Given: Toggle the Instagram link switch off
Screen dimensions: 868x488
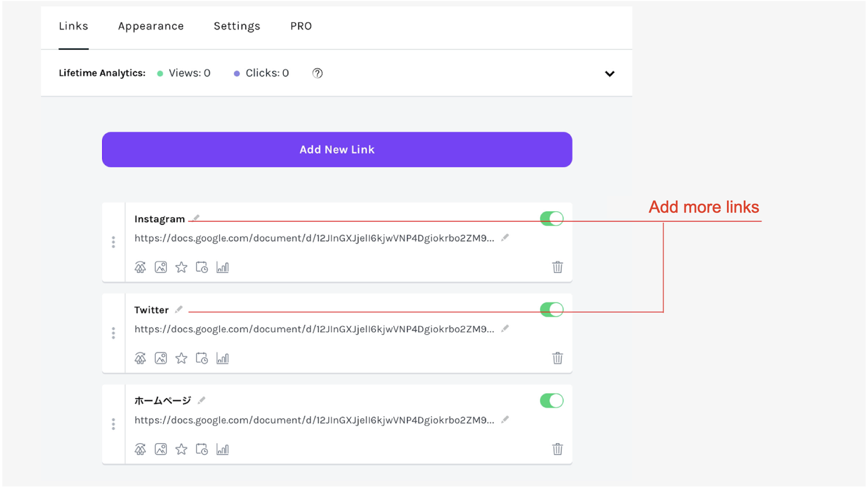Looking at the screenshot, I should (551, 218).
